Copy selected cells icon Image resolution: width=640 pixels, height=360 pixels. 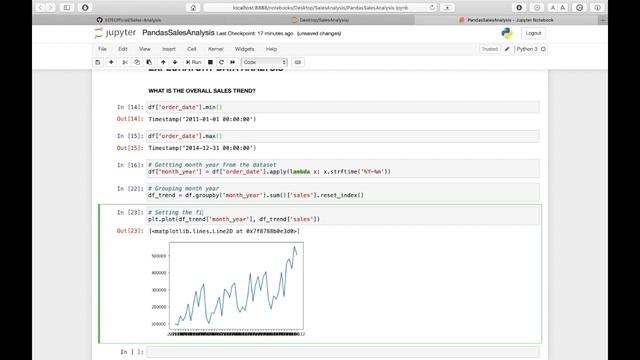137,62
